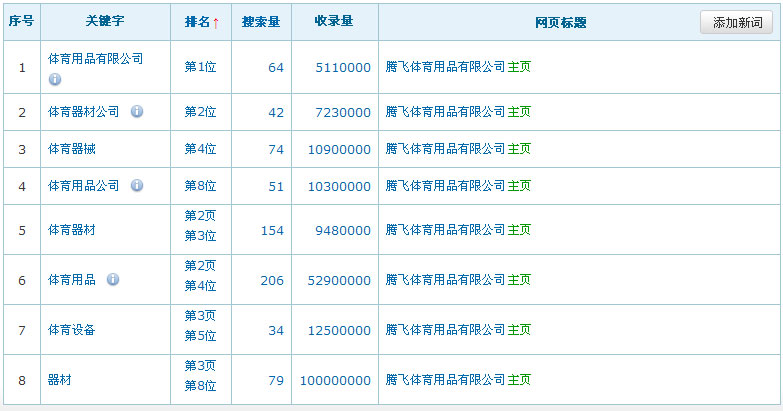Click green 主页 link in row 1

tap(519, 67)
